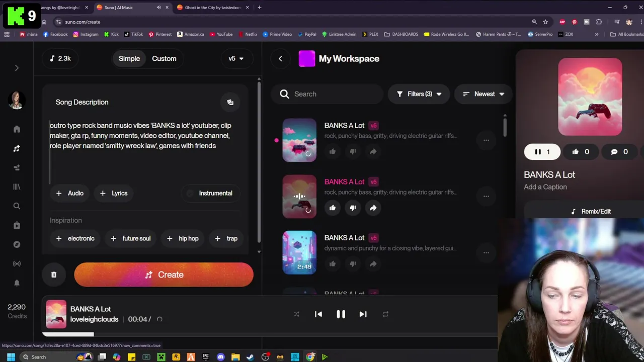Add Lyrics to the song
The width and height of the screenshot is (644, 362).
pyautogui.click(x=114, y=193)
